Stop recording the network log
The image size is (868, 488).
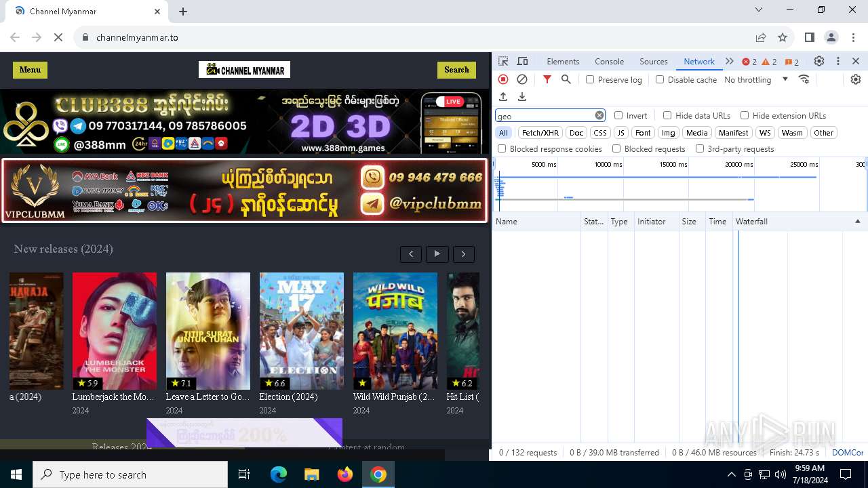click(x=503, y=79)
